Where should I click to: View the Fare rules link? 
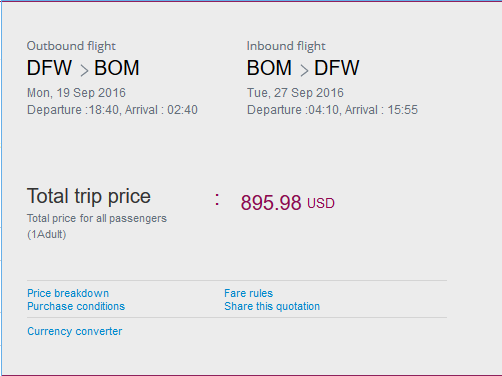248,293
